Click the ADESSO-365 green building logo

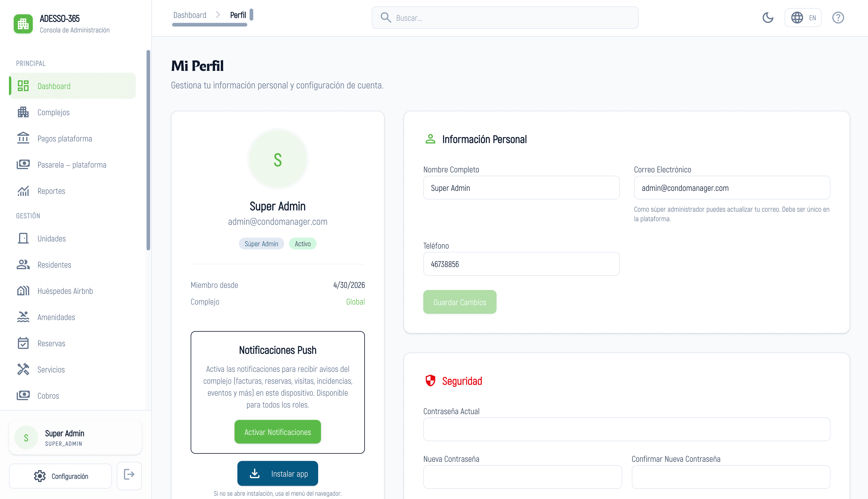(x=23, y=24)
